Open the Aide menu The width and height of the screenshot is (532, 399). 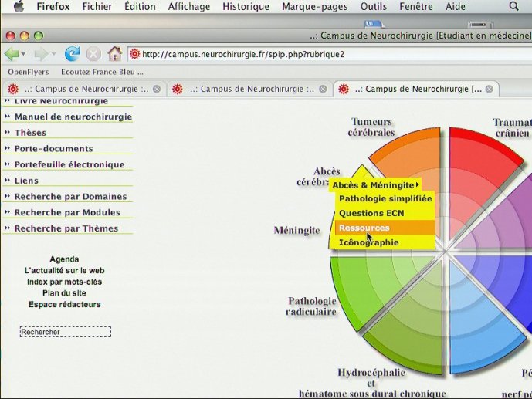coord(456,6)
